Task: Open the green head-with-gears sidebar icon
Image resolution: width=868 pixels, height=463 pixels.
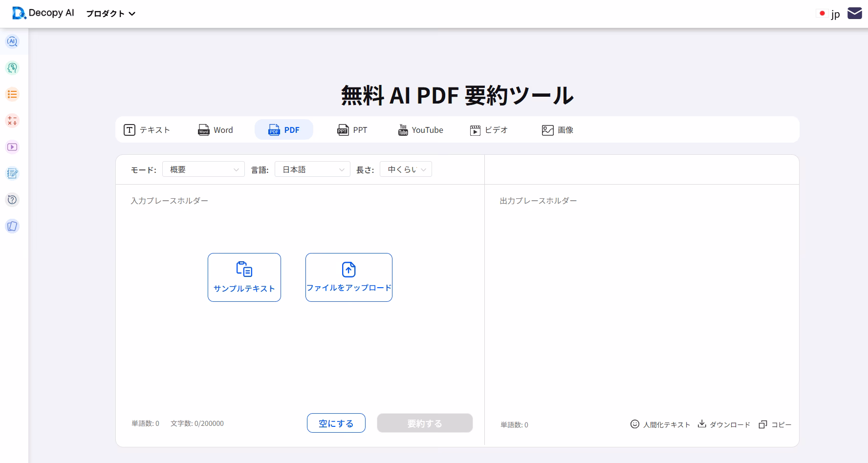Action: click(12, 68)
